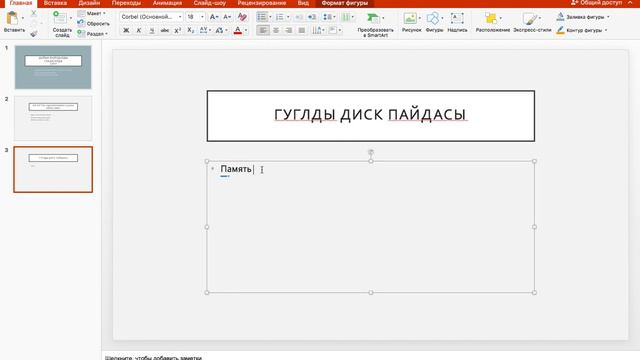This screenshot has height=360, width=640.
Task: Toggle the numbered list button
Action: [x=280, y=17]
